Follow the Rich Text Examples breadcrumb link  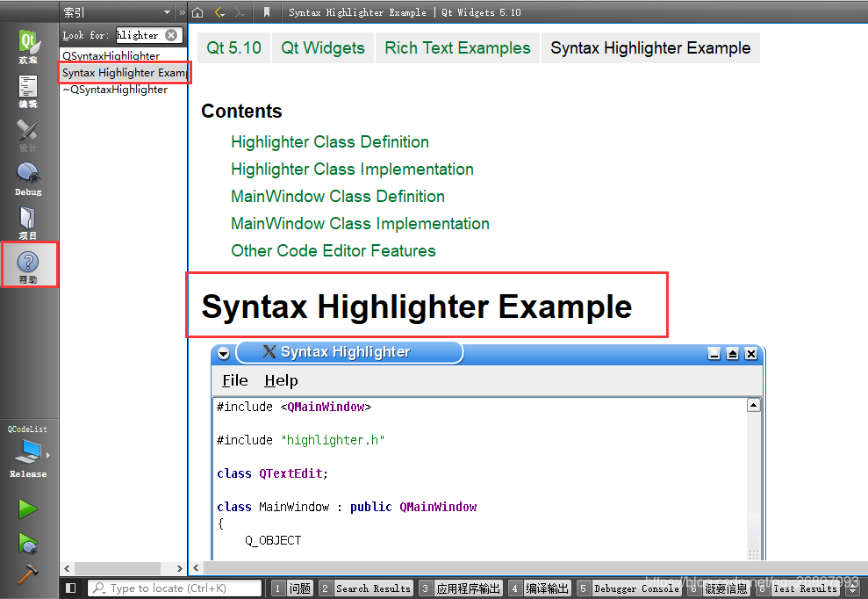tap(457, 47)
